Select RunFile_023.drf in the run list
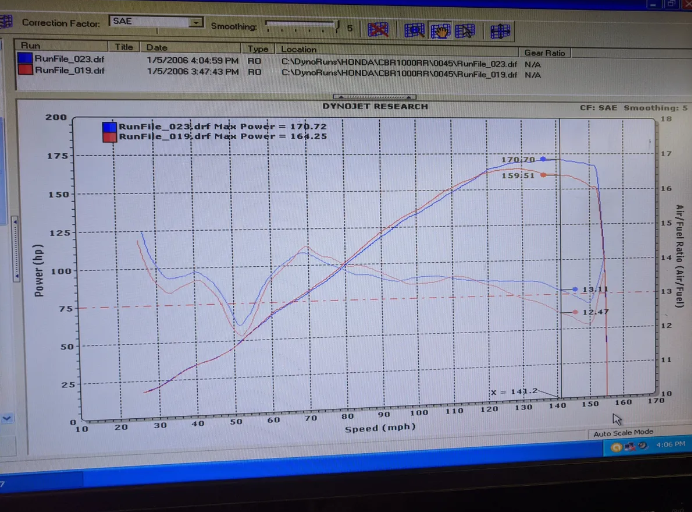The width and height of the screenshot is (692, 512). (x=68, y=62)
